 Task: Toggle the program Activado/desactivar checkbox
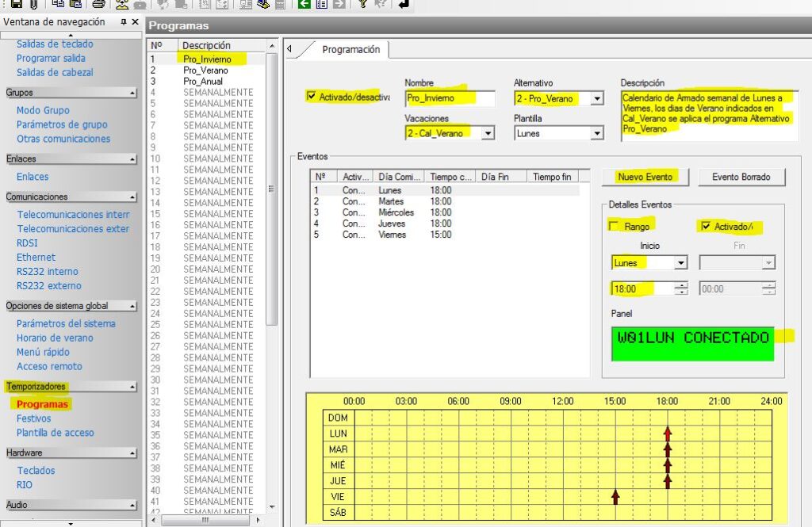pos(311,96)
